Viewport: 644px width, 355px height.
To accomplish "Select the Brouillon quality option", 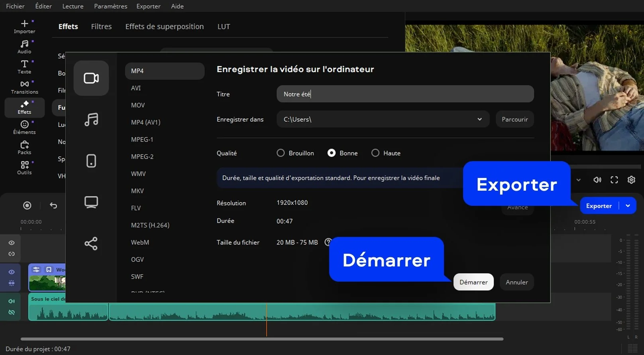I will [x=281, y=153].
